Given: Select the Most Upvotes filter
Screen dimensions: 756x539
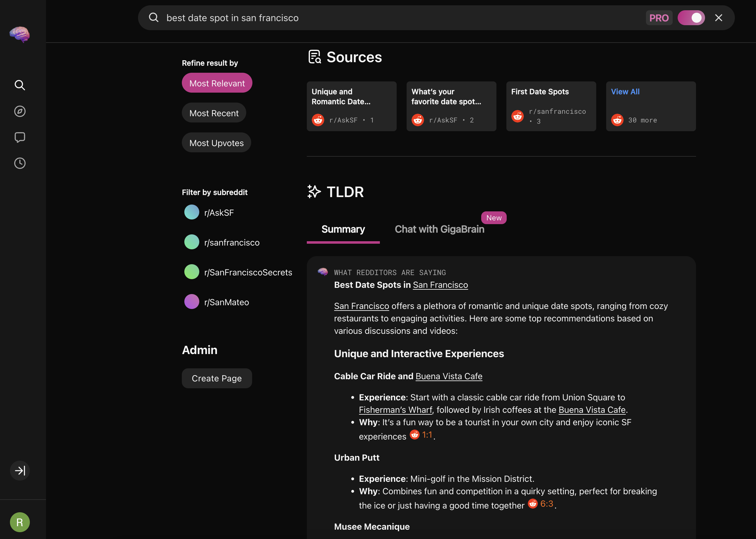Looking at the screenshot, I should click(x=216, y=143).
